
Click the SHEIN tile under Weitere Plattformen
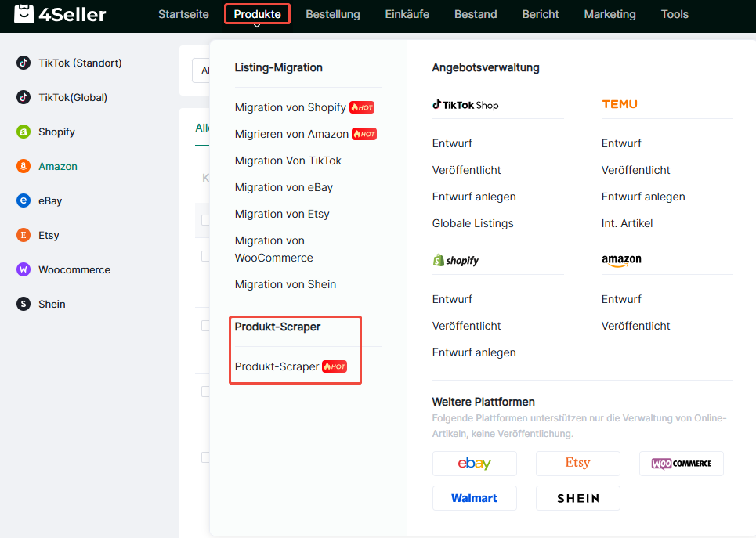click(x=577, y=498)
